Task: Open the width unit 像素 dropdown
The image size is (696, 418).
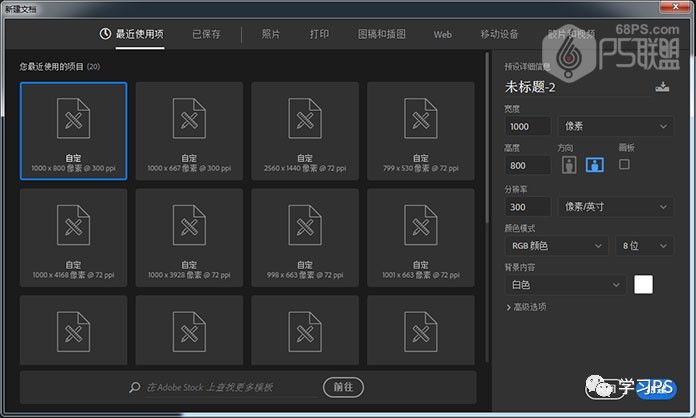Action: point(615,126)
